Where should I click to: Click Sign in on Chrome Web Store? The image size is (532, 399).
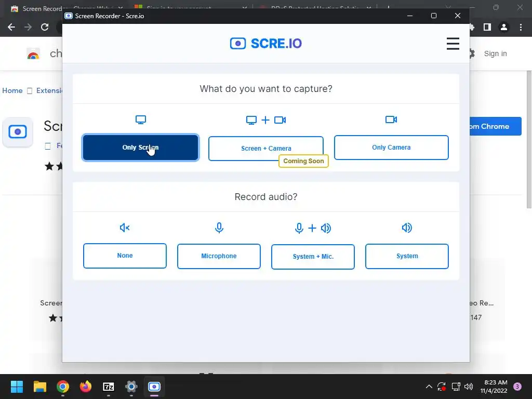click(x=495, y=54)
